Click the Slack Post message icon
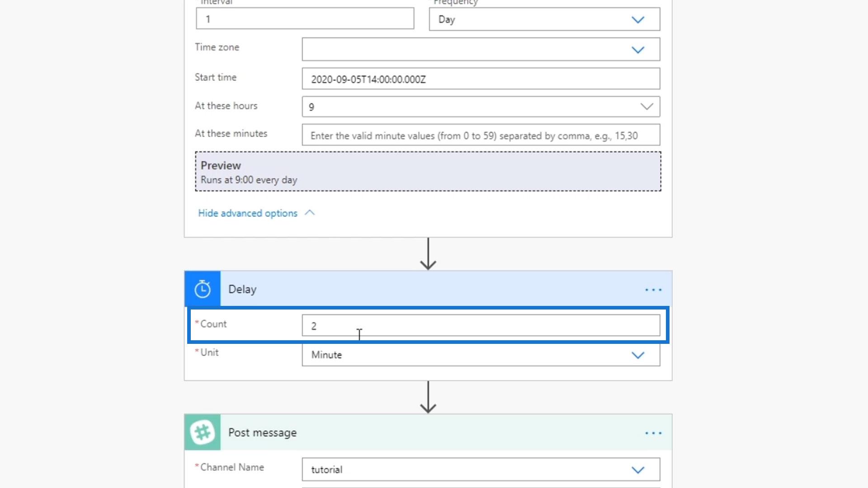Viewport: 868px width, 488px height. coord(202,432)
